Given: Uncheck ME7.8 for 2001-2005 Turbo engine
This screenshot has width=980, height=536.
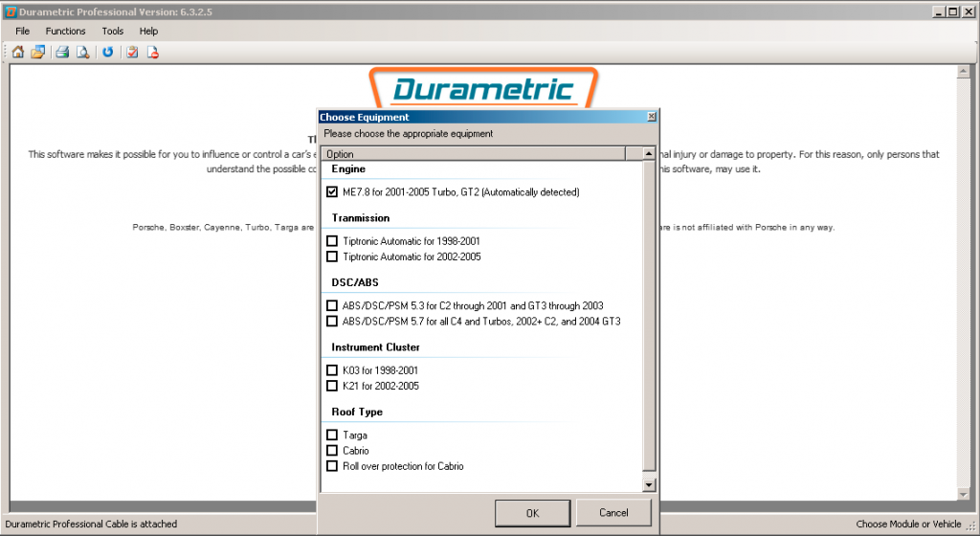Looking at the screenshot, I should [332, 191].
